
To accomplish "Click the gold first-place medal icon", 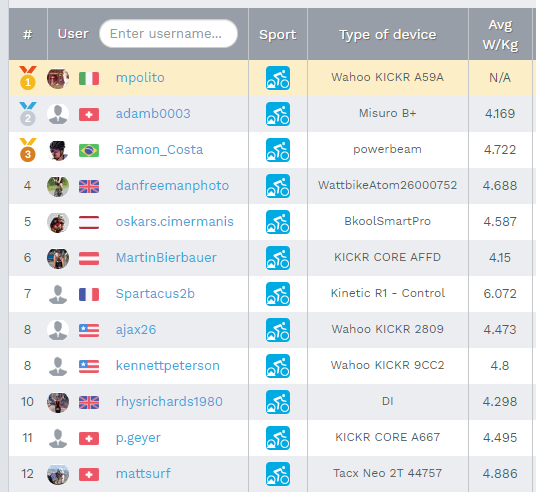I will coord(28,78).
